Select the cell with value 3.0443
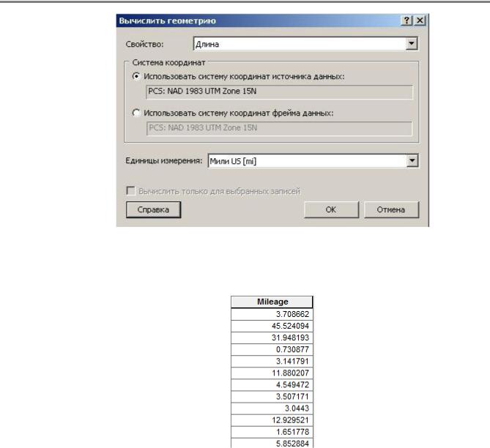The image size is (490, 448). [272, 408]
